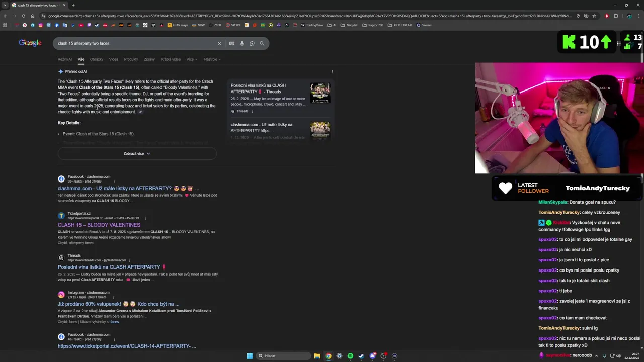Open the KICK STREAM bookmark folder
Screen dimensions: 644x362
click(x=399, y=25)
